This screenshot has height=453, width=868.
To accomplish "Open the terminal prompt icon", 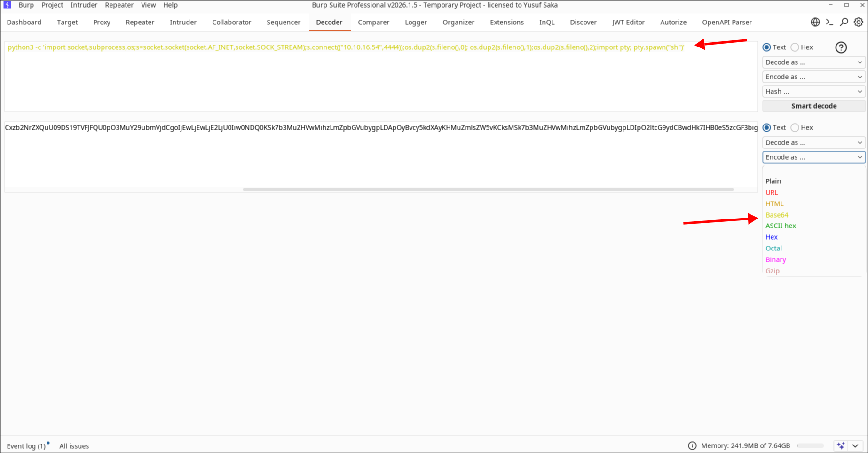I will [829, 22].
